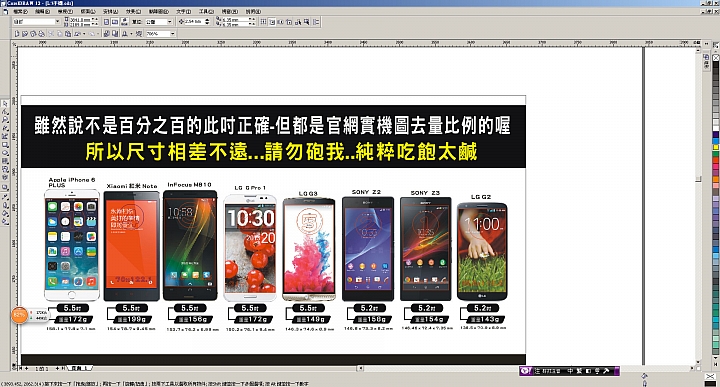The height and width of the screenshot is (387, 720).
Task: Click the orange 82% floating badge
Action: 19,315
